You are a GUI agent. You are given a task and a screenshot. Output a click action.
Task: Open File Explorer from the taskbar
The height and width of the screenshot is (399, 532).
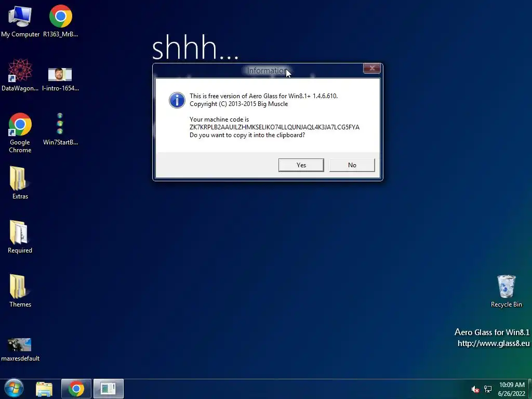[x=44, y=389]
